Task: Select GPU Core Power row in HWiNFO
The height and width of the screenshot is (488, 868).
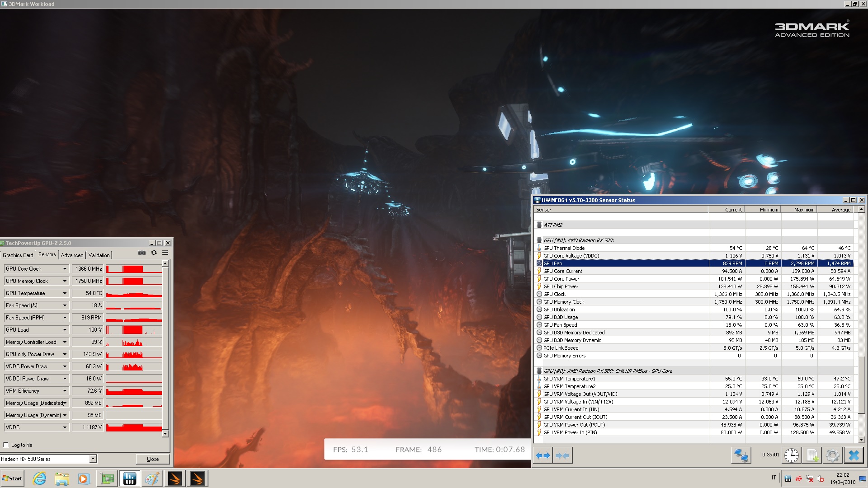Action: tap(693, 279)
